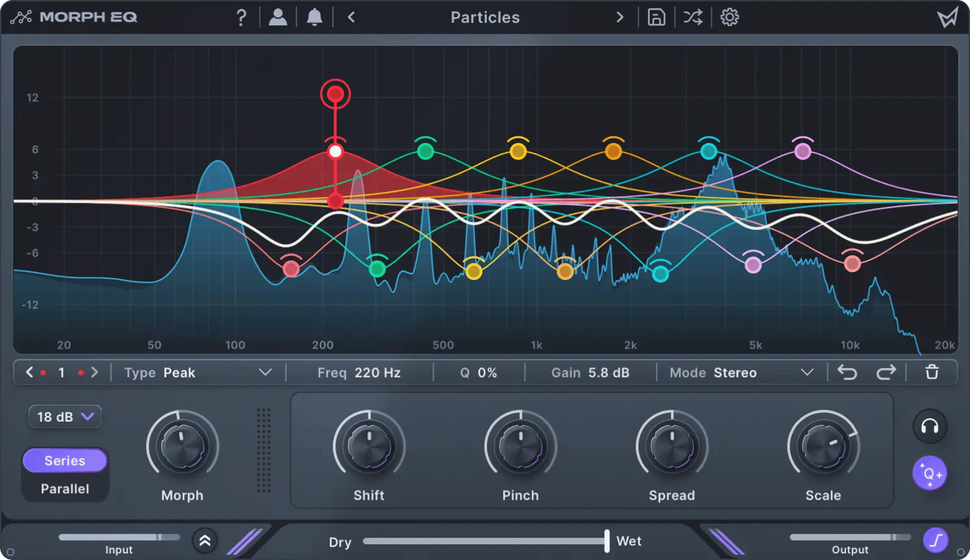Screen dimensions: 970x560
Task: Open the filter Type Peak dropdown
Action: (198, 372)
